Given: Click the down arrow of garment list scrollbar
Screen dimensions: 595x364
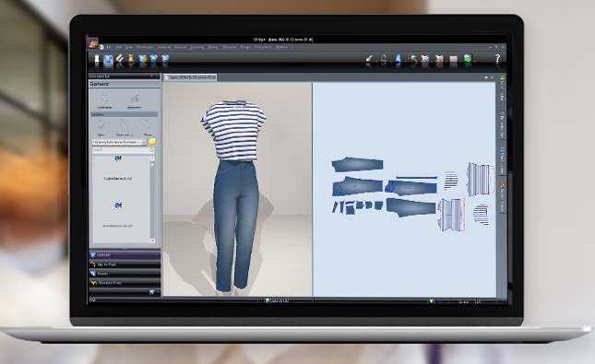Looking at the screenshot, I should coord(152,241).
